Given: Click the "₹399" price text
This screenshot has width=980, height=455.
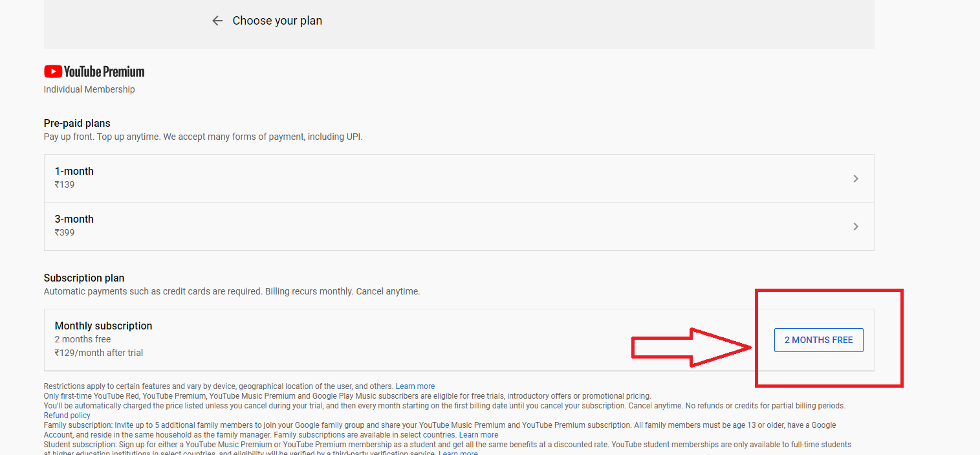Looking at the screenshot, I should point(65,232).
